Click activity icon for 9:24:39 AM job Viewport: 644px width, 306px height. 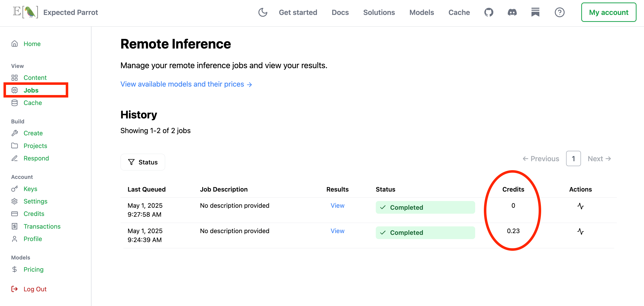point(580,231)
